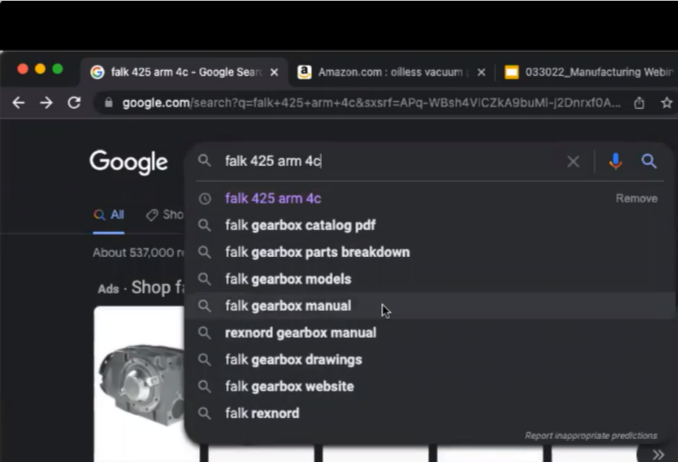Click the padlock site security icon
This screenshot has width=678, height=462.
click(109, 103)
